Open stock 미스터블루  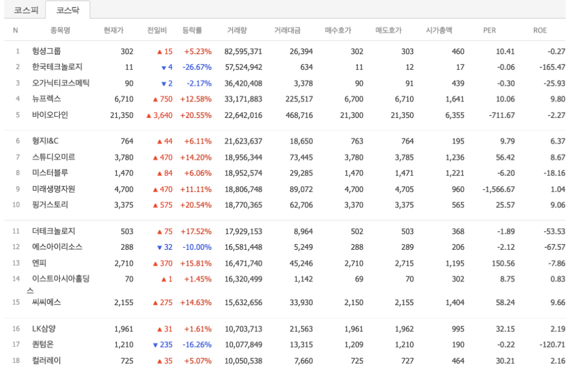tap(50, 173)
